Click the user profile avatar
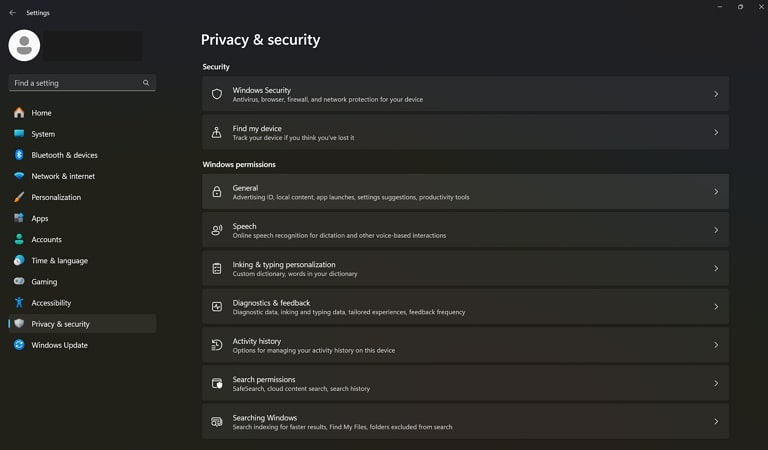The width and height of the screenshot is (768, 450). coord(24,45)
